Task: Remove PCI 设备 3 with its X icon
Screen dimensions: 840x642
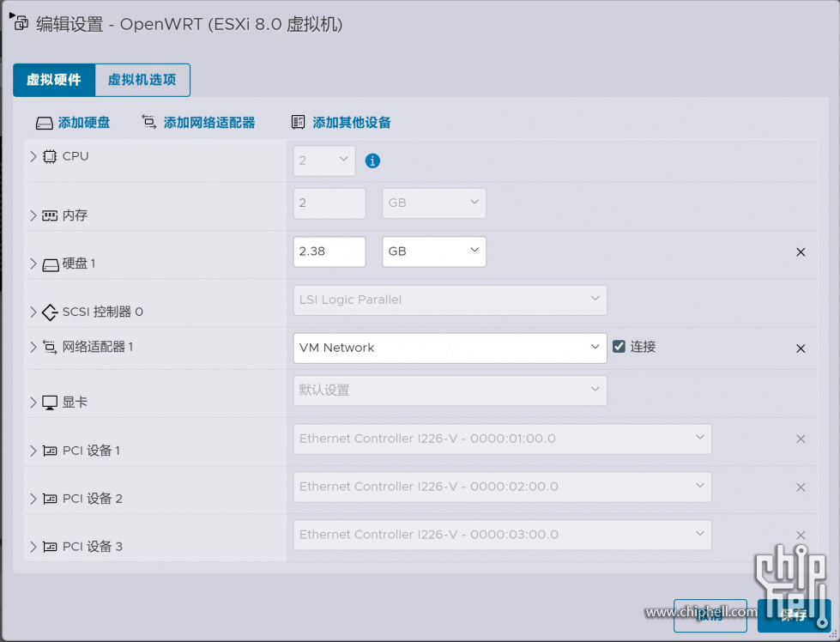Action: [801, 535]
